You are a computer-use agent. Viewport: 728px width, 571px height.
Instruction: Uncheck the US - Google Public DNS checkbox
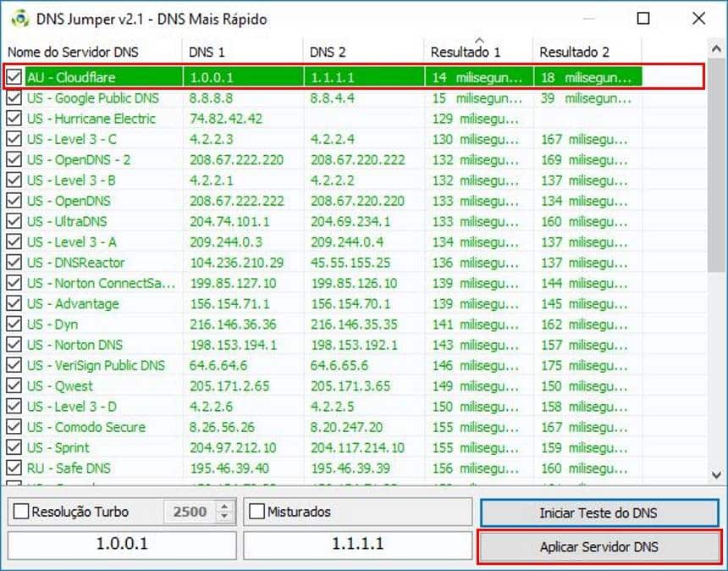coord(14,98)
